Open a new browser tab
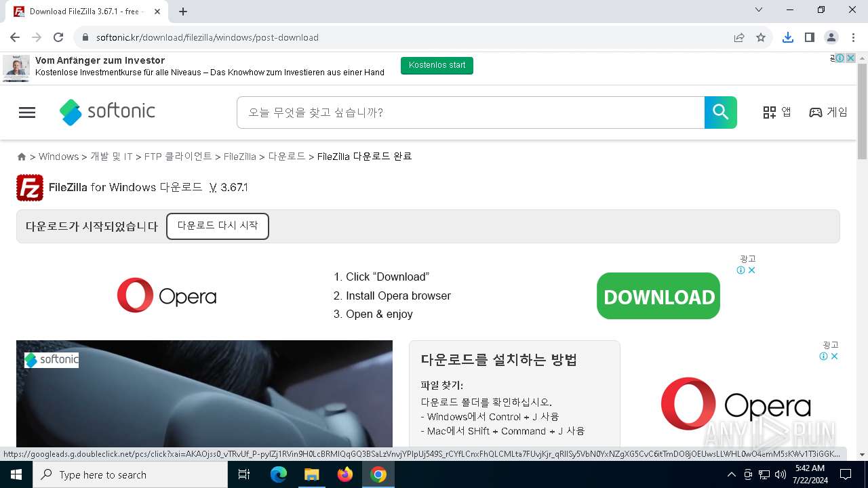868x488 pixels. coord(183,12)
